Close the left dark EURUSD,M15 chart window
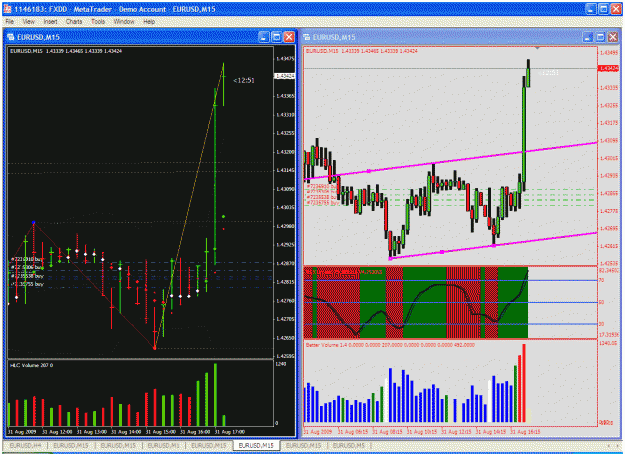 point(289,37)
